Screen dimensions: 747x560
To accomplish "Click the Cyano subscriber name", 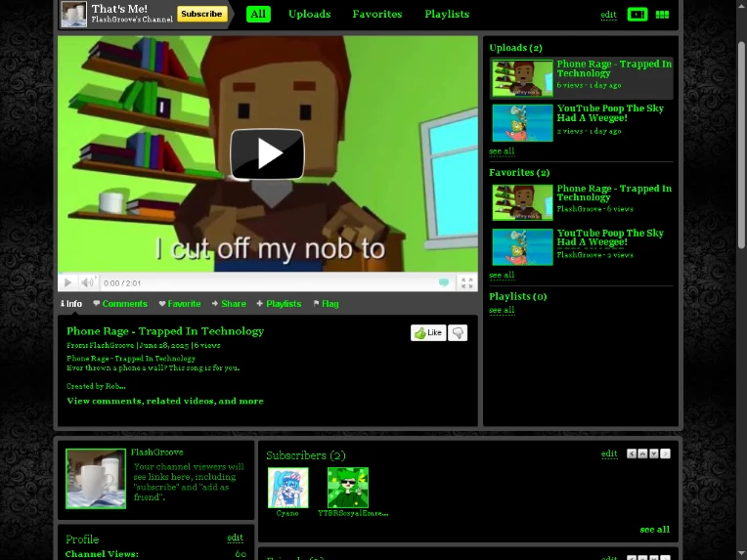I will pos(287,513).
